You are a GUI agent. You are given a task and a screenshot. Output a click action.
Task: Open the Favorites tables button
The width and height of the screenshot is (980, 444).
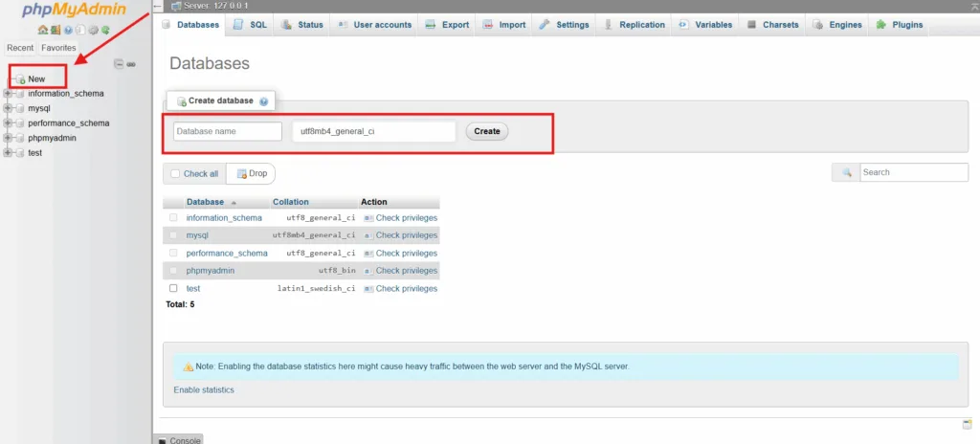tap(58, 48)
